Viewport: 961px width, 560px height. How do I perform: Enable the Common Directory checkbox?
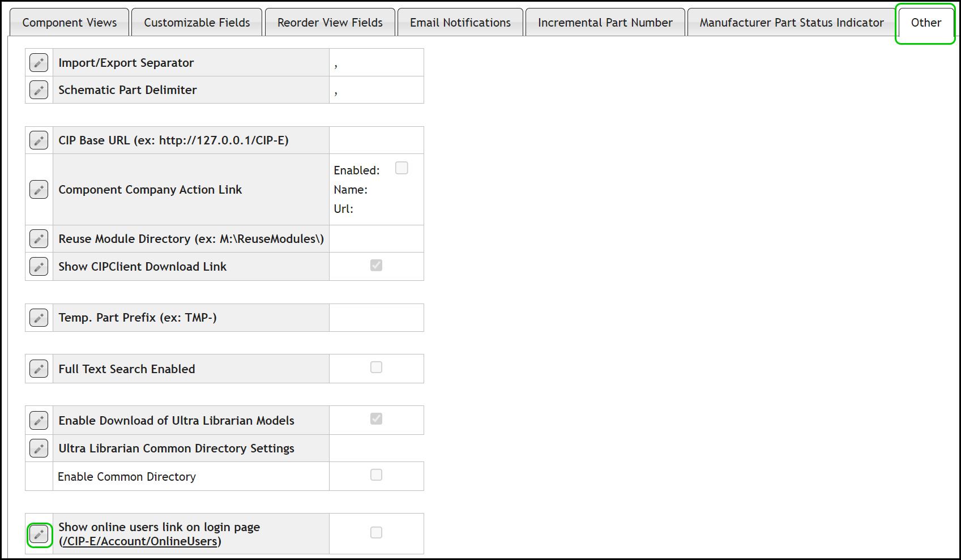[x=376, y=475]
